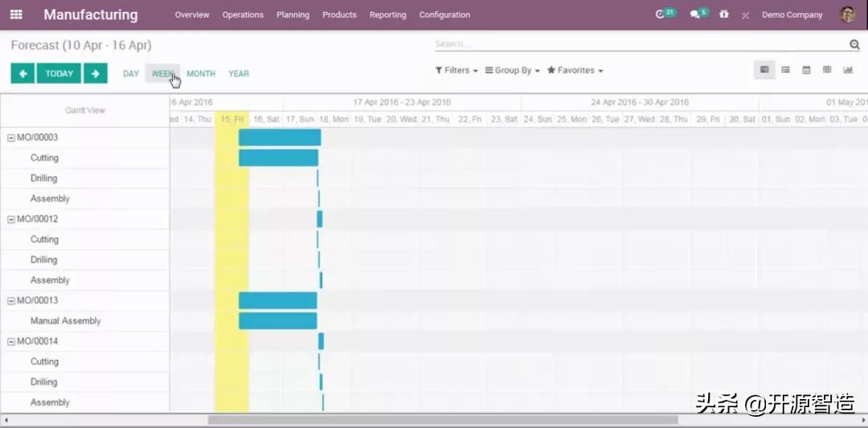This screenshot has width=868, height=428.
Task: Select Drilling row under MO/00012
Action: coord(43,260)
